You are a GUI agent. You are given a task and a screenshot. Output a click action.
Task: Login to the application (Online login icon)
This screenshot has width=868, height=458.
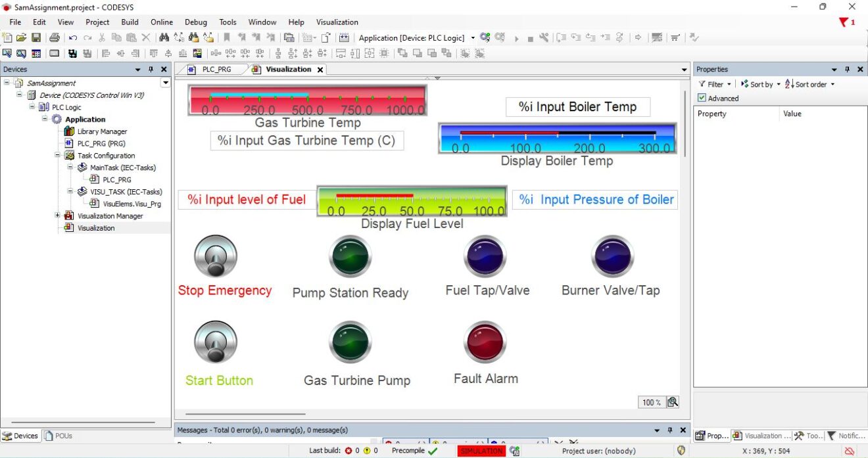point(485,37)
